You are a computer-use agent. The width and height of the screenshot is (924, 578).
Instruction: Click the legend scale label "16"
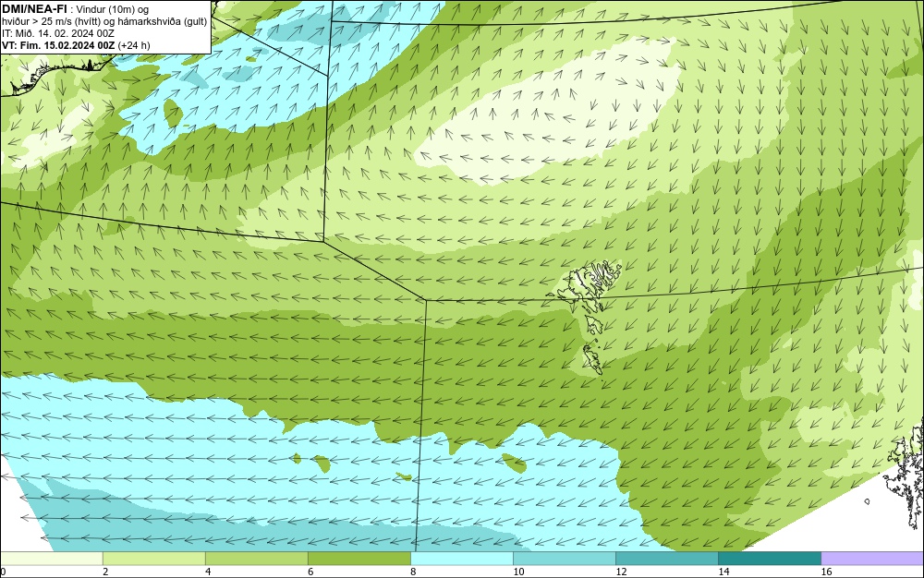826,572
